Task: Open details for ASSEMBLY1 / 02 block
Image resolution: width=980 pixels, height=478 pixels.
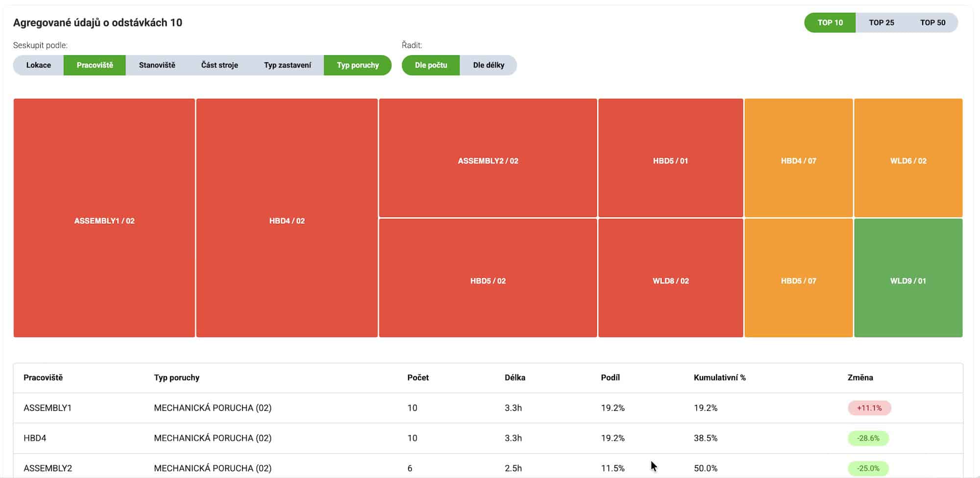Action: pyautogui.click(x=104, y=220)
